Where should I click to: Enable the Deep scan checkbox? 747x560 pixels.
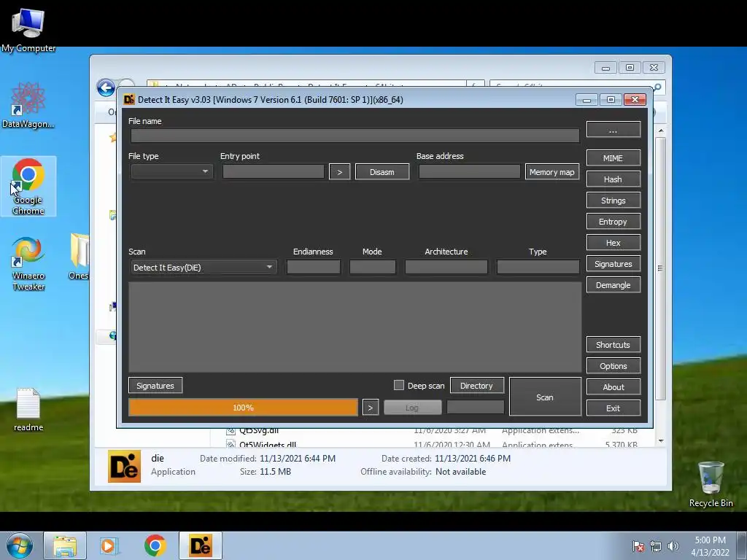click(x=399, y=385)
